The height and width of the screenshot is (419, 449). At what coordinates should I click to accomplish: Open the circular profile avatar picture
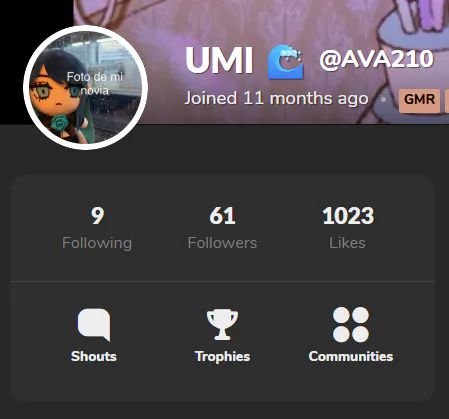tap(86, 87)
